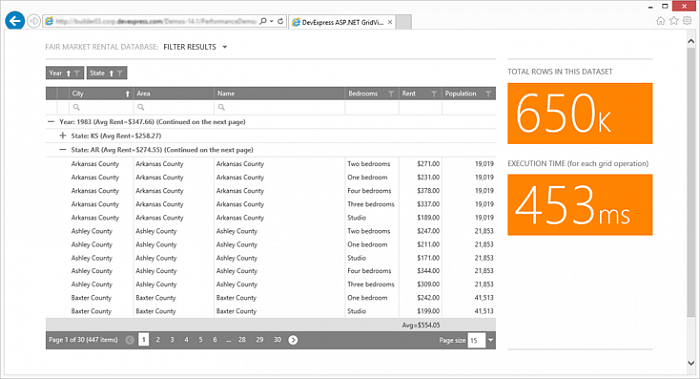Sort by the Area column header
The image size is (700, 379).
pyautogui.click(x=174, y=93)
